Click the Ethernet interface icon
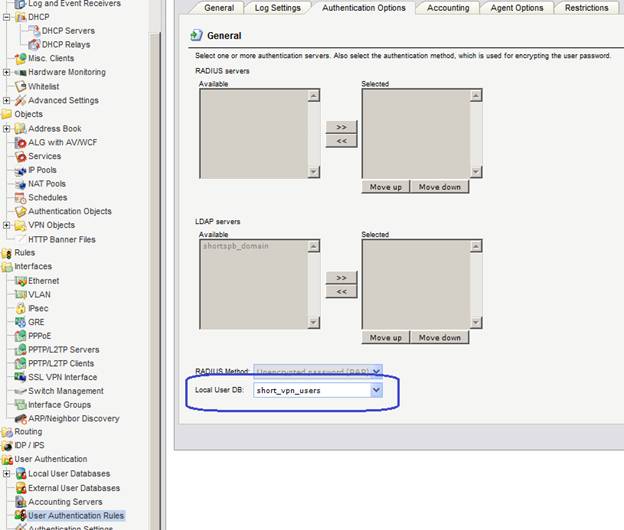The height and width of the screenshot is (530, 624). point(20,281)
